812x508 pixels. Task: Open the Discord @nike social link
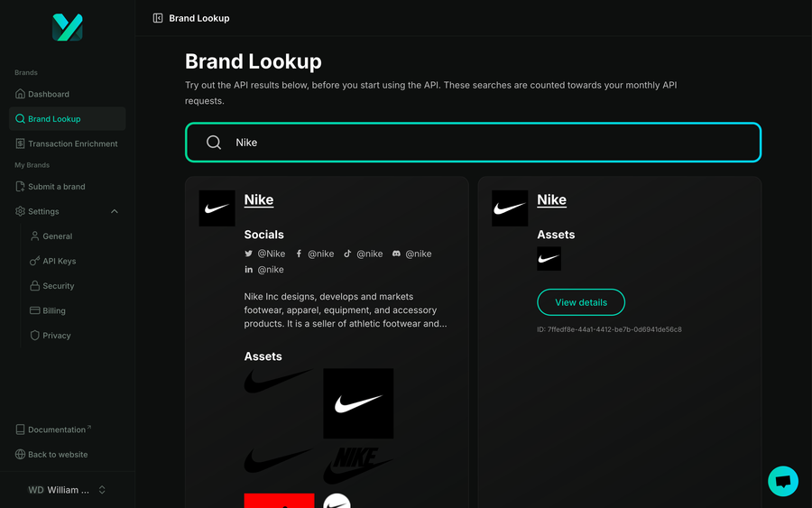point(411,254)
